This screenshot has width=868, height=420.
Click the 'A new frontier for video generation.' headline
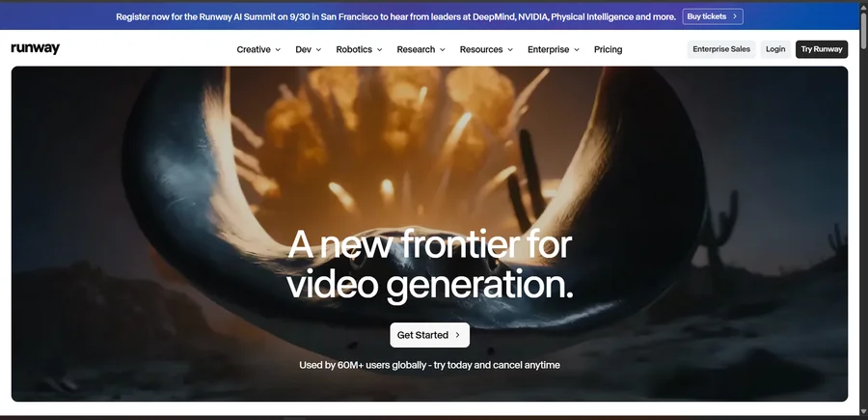tap(430, 265)
